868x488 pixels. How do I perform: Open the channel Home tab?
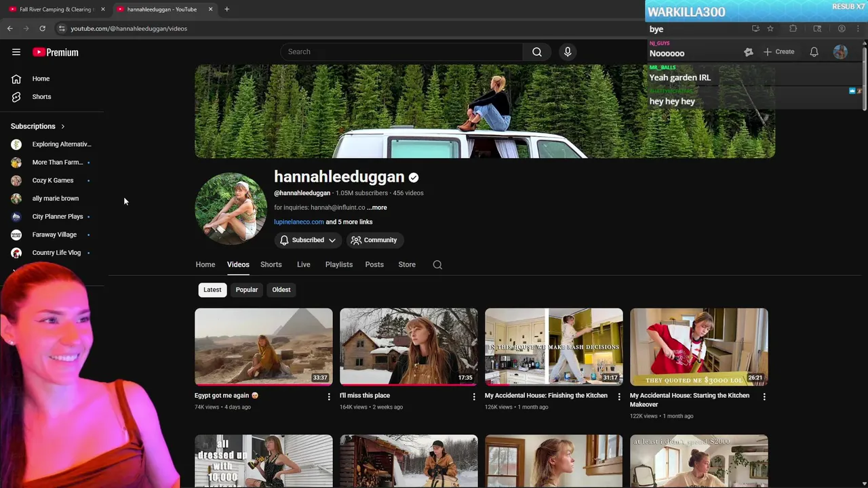[x=205, y=264]
